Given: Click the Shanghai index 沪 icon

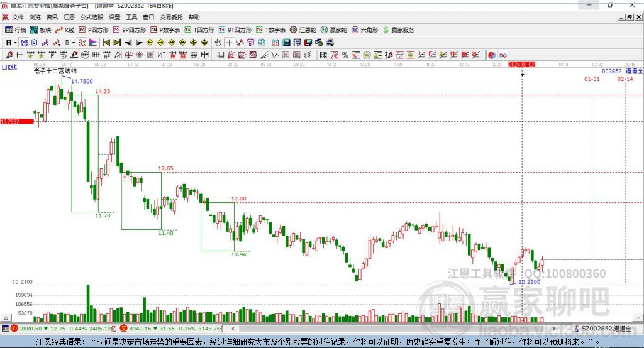Looking at the screenshot, I should tap(14, 329).
